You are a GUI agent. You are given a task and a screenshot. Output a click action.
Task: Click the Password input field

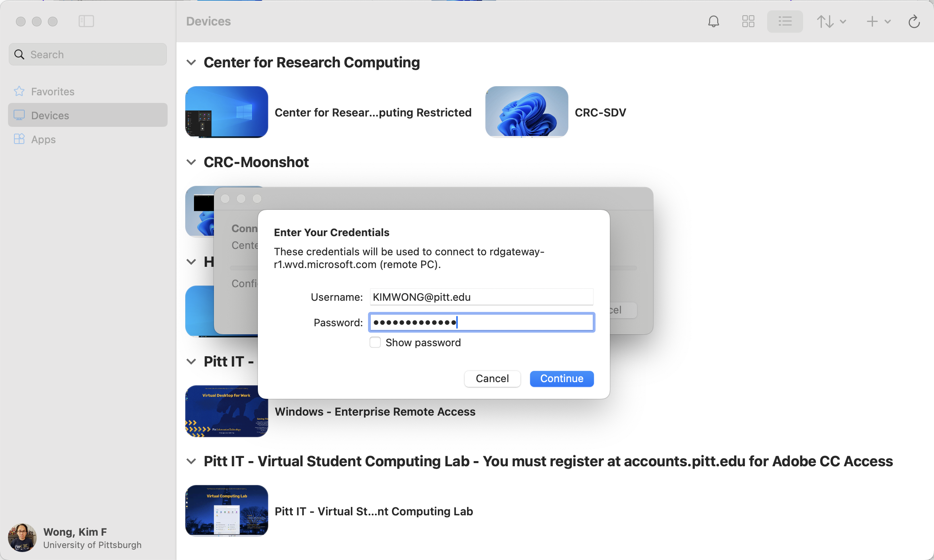pyautogui.click(x=480, y=322)
